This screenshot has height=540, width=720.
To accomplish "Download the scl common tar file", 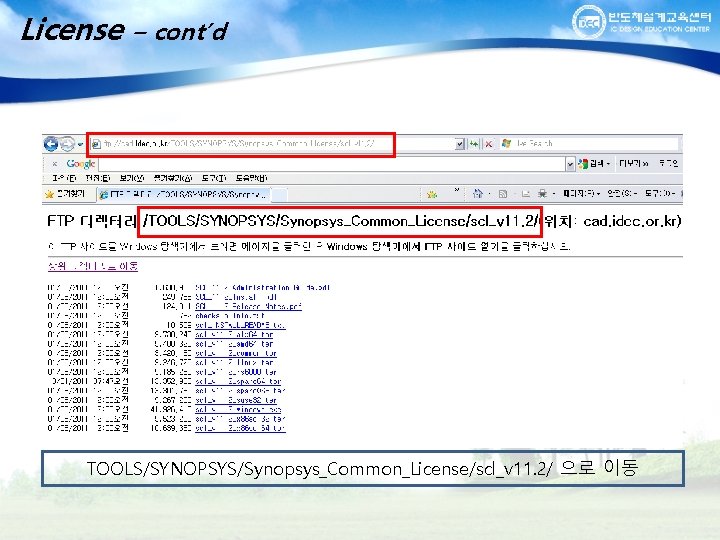I will click(x=236, y=353).
